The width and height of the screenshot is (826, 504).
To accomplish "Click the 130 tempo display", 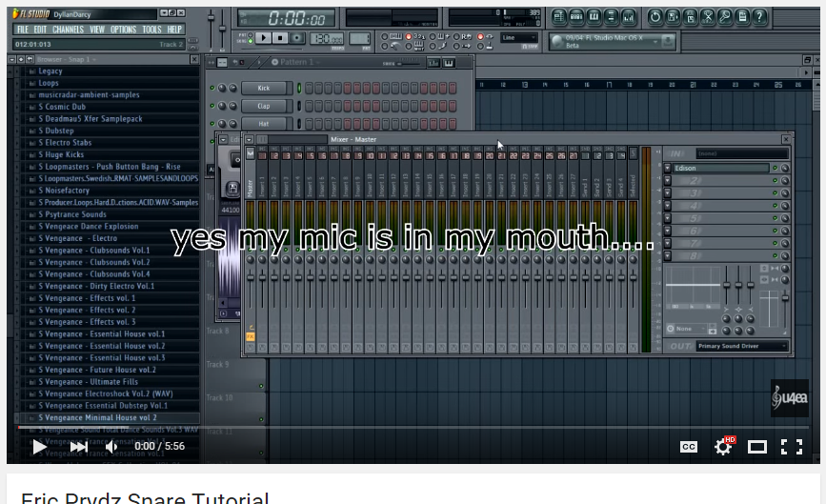I will click(x=326, y=38).
